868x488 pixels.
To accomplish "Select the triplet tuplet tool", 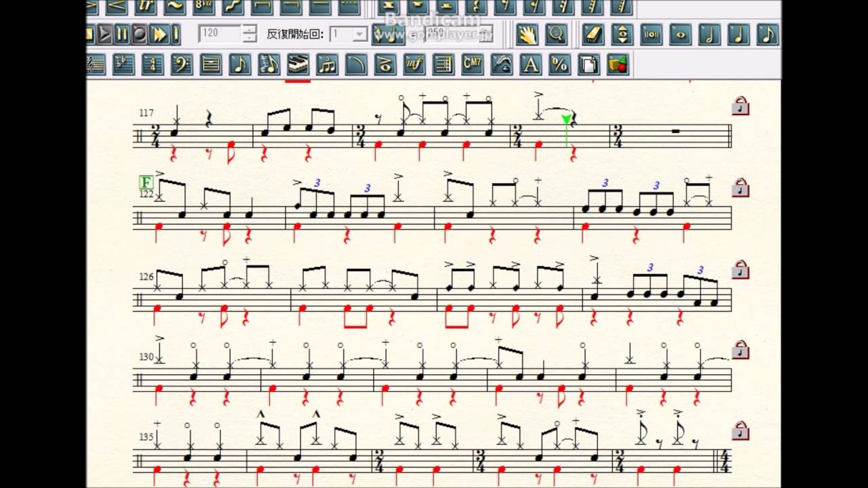I will pos(328,65).
